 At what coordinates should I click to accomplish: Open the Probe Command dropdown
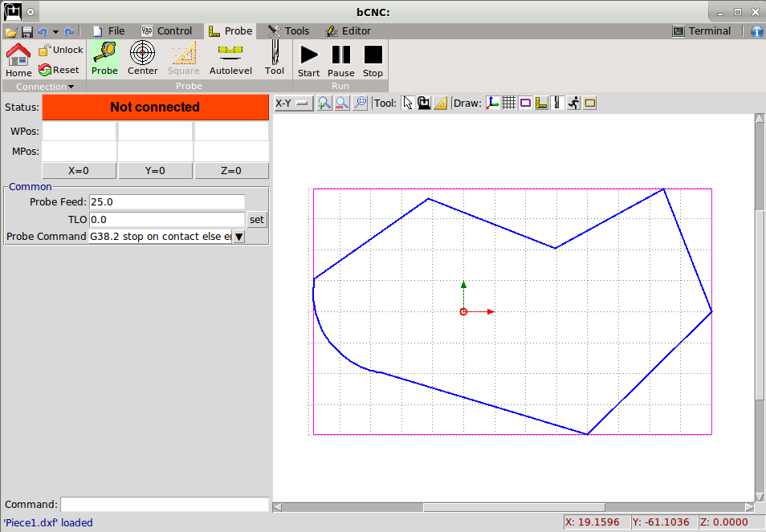238,237
